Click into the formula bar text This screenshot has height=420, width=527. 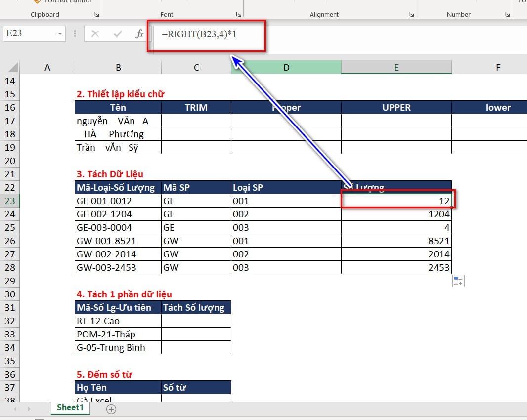click(199, 34)
